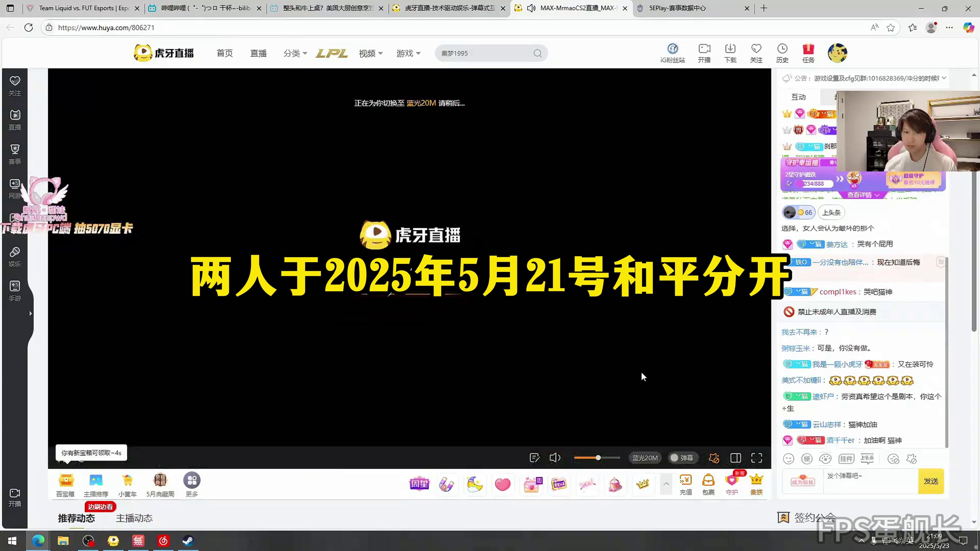
Task: Click the 上头条 button near the 66 badge
Action: coord(831,212)
